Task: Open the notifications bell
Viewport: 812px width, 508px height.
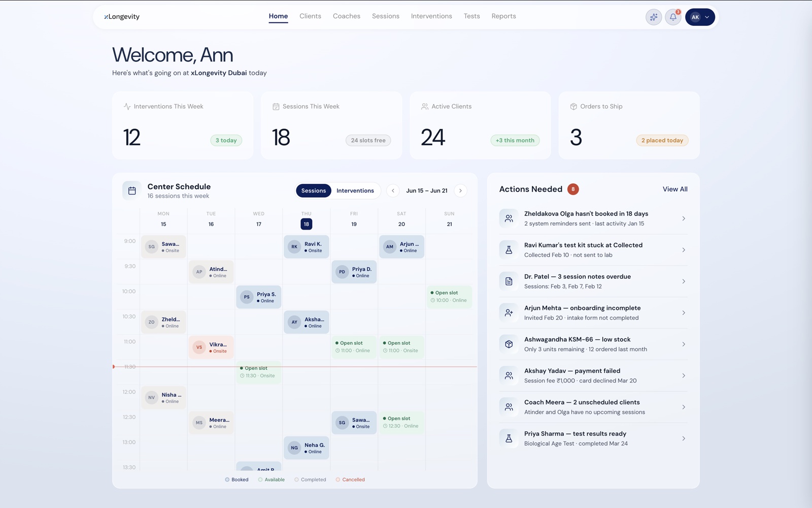Action: click(x=673, y=17)
